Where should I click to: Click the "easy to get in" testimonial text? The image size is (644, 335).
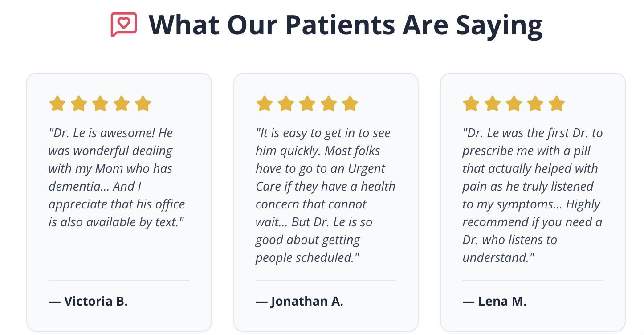(x=325, y=195)
